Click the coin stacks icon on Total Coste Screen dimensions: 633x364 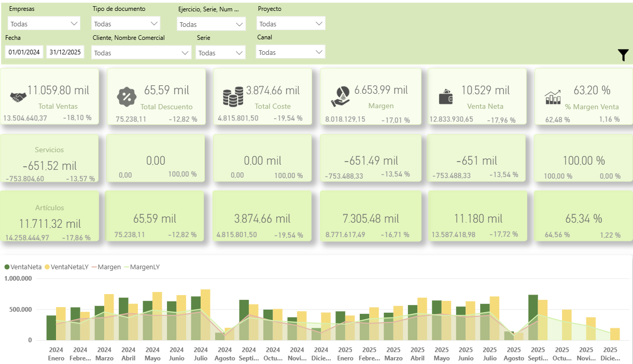233,96
